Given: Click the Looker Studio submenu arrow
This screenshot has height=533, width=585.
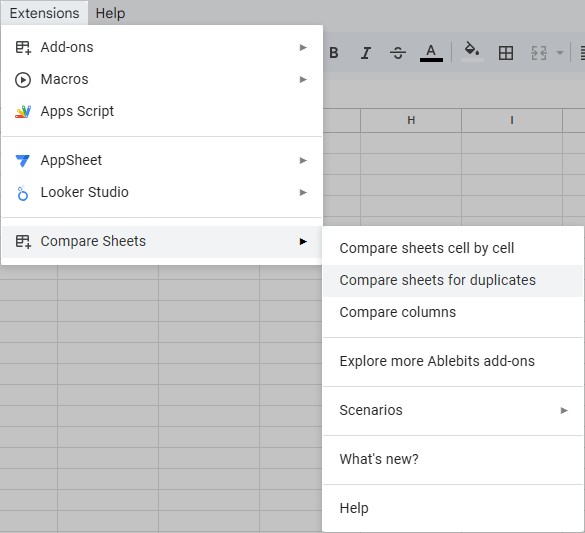Looking at the screenshot, I should [x=303, y=192].
